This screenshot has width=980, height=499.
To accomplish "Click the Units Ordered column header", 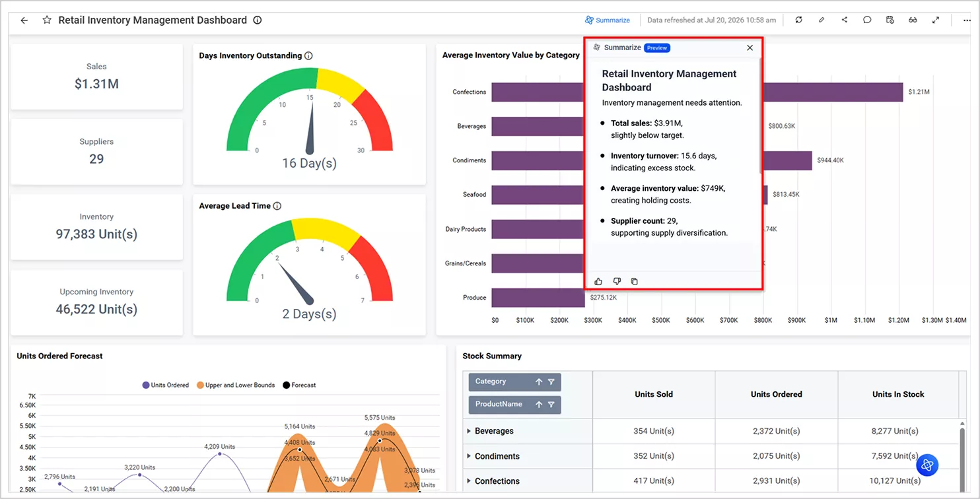I will coord(777,394).
